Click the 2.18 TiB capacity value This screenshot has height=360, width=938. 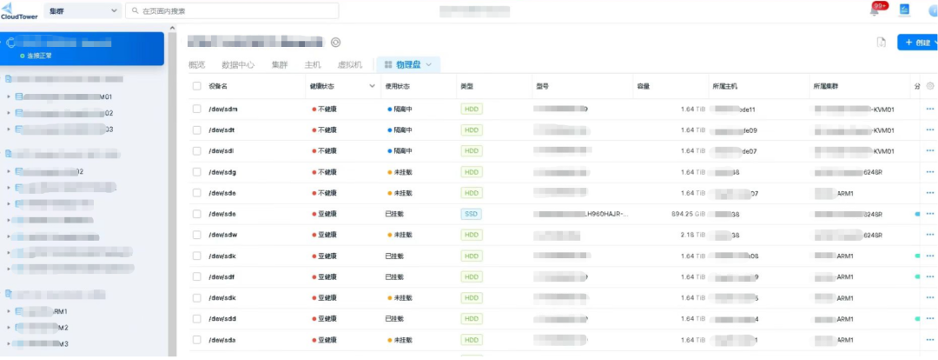[693, 235]
